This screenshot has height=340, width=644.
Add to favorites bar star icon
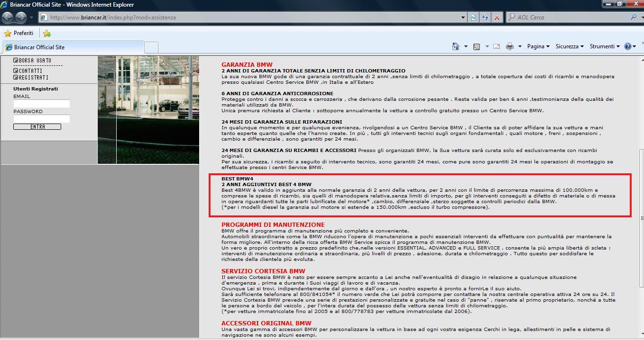pyautogui.click(x=46, y=33)
